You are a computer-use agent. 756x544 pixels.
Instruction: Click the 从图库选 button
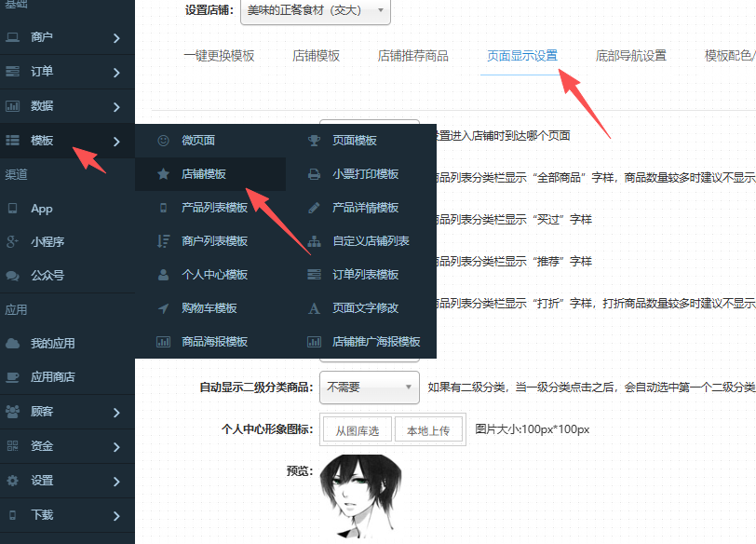(x=358, y=430)
